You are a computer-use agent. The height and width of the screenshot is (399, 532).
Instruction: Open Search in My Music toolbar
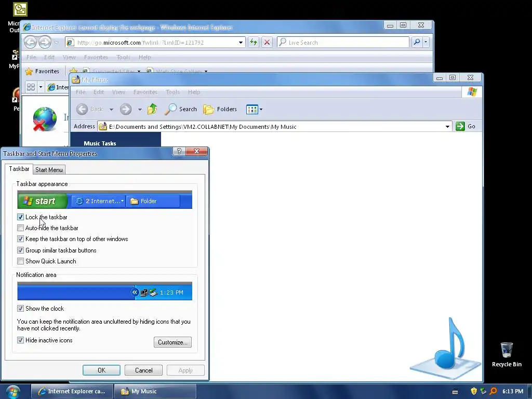[x=181, y=109]
